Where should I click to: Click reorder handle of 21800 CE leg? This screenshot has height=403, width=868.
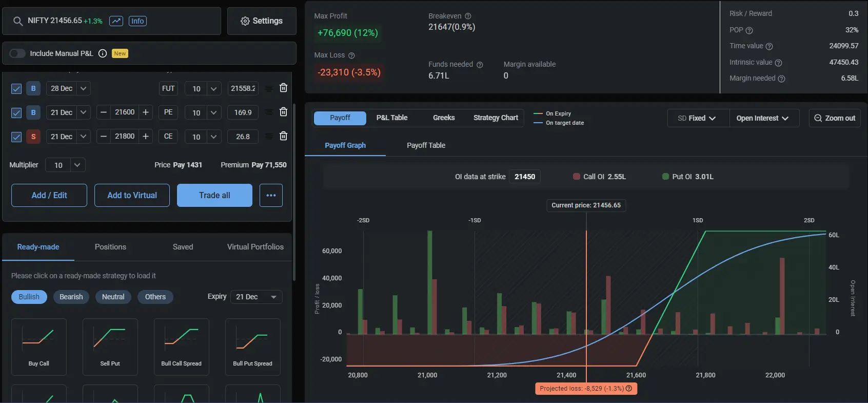coord(268,137)
